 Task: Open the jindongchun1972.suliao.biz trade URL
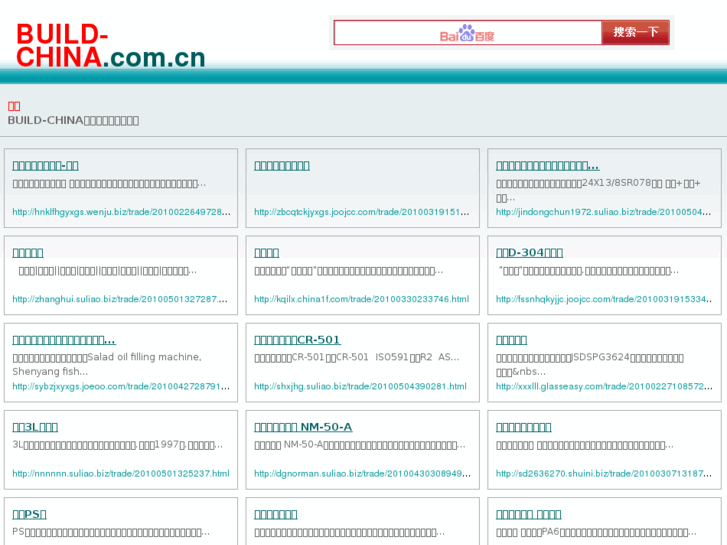click(603, 212)
